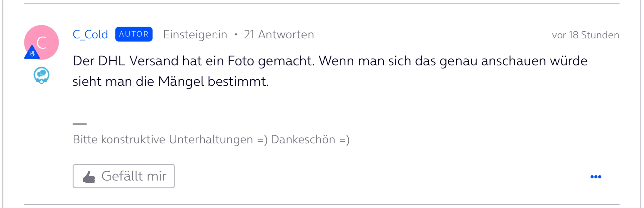Click the thumbs-up icon
The width and height of the screenshot is (644, 208).
coord(89,177)
